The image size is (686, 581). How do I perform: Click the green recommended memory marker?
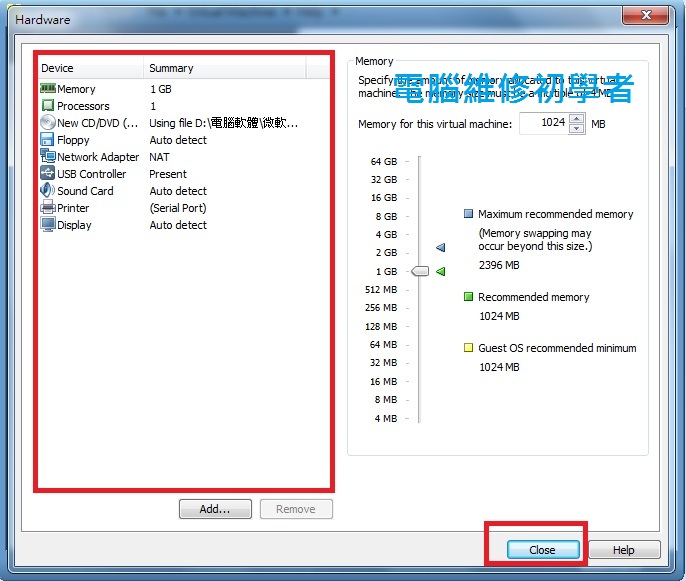click(441, 271)
